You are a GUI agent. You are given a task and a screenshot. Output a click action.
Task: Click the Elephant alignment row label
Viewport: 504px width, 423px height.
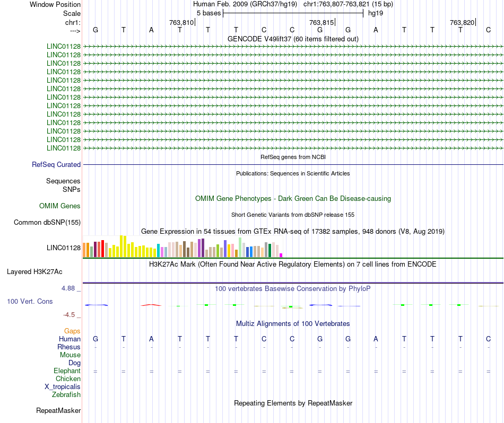67,371
